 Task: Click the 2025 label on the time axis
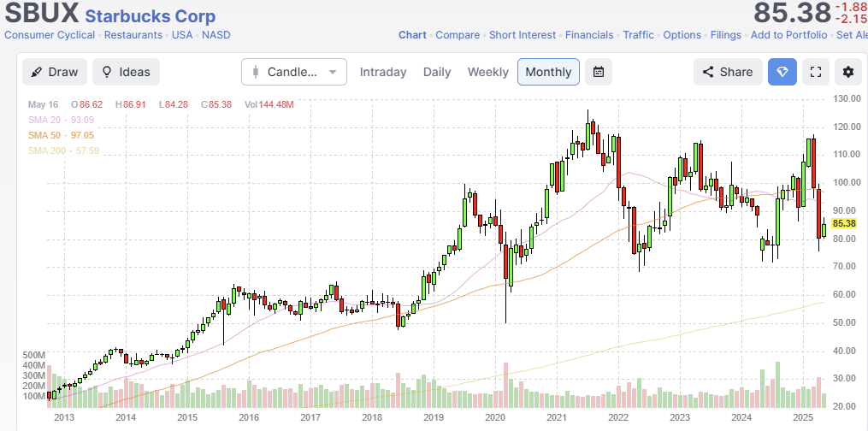803,416
